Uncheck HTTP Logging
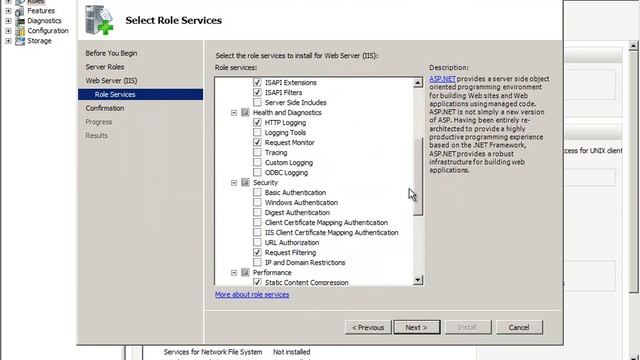Screen dimensions: 640x360 (257, 122)
